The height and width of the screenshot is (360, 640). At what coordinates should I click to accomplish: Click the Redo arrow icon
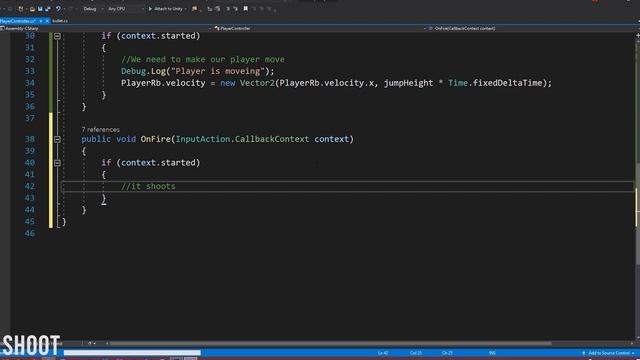pos(70,9)
